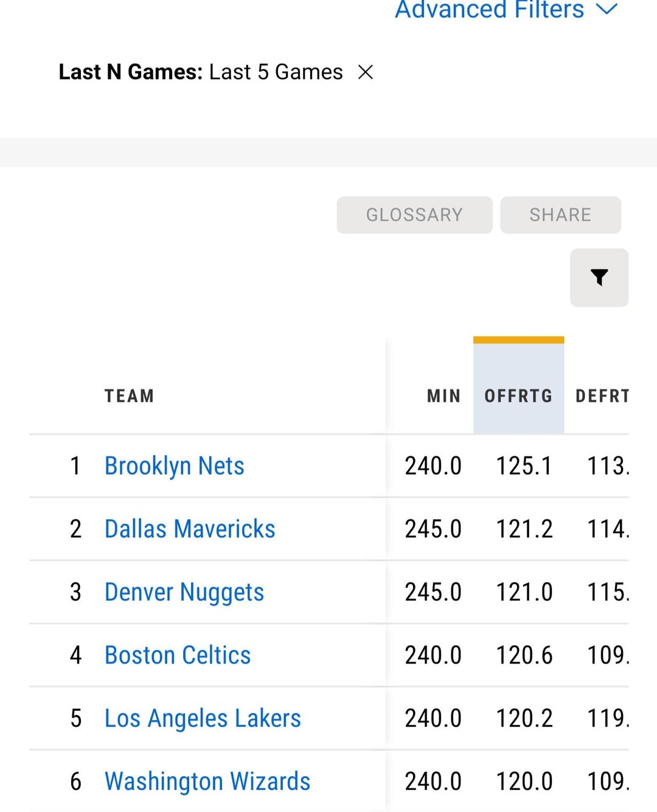Image resolution: width=657 pixels, height=812 pixels.
Task: Click Boston Celtics offensive rating 120.6
Action: (524, 656)
